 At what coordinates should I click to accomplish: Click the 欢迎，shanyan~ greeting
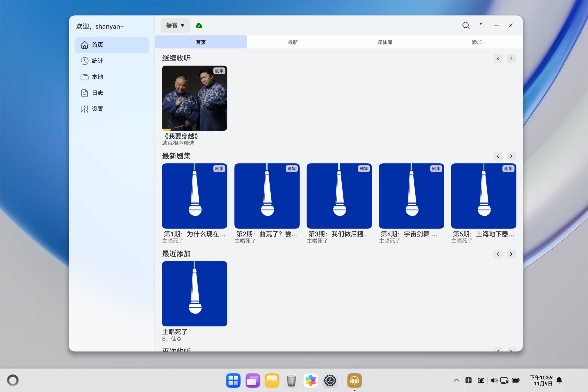[x=100, y=26]
